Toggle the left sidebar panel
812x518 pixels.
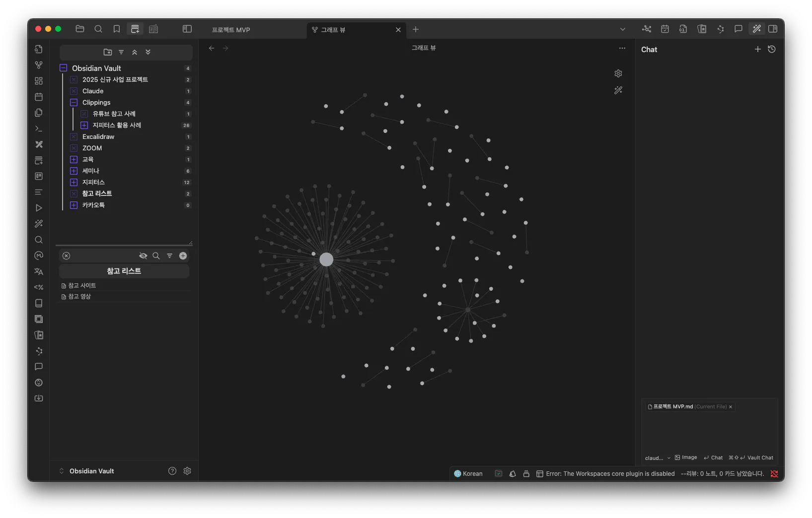(187, 29)
